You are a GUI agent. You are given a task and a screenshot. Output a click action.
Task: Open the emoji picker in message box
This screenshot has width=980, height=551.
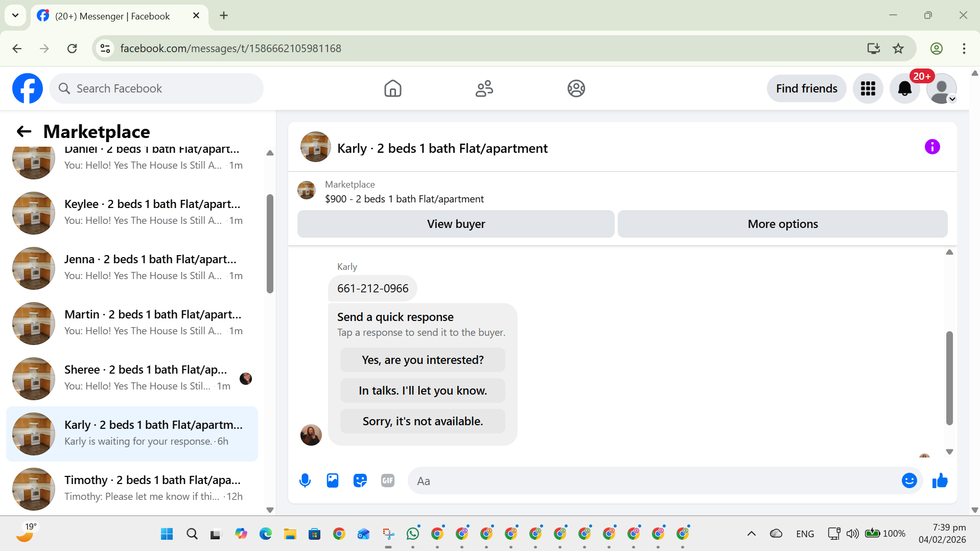pyautogui.click(x=909, y=480)
